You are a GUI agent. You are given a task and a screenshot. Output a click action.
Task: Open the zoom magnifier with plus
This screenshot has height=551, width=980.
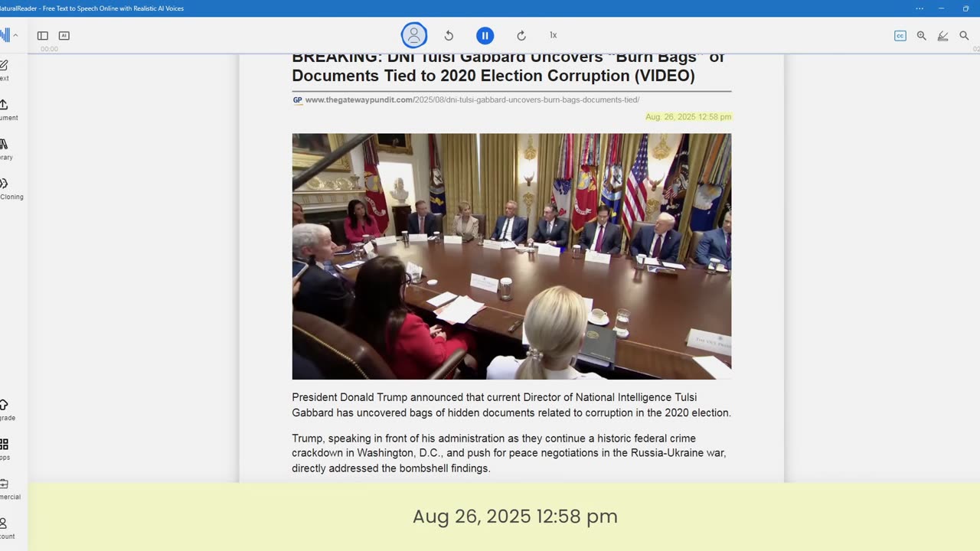point(922,35)
